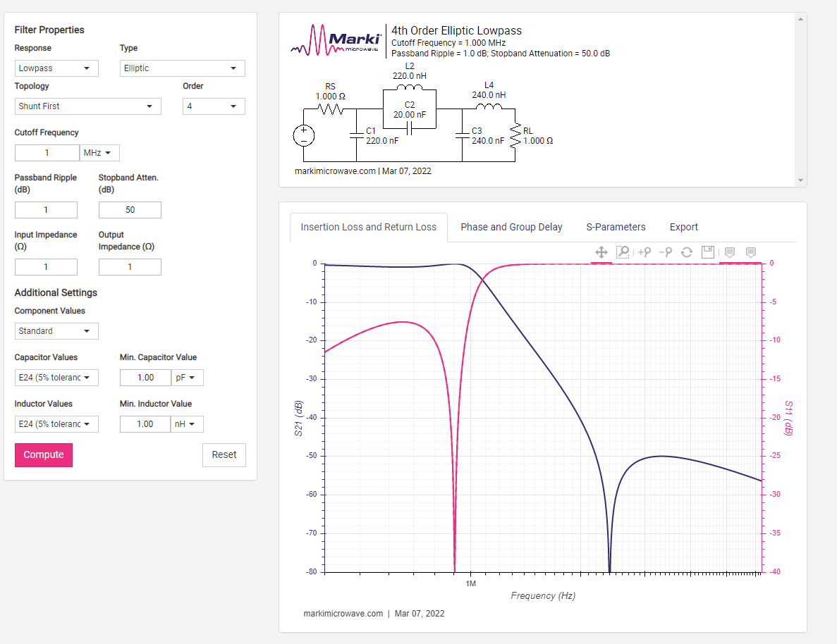Select the Box Zoom tool
The height and width of the screenshot is (644, 837).
[623, 252]
